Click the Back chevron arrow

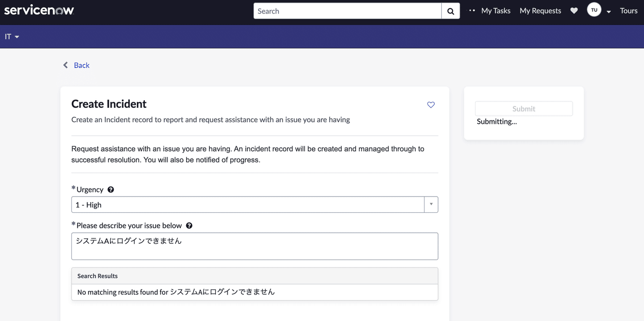[65, 65]
